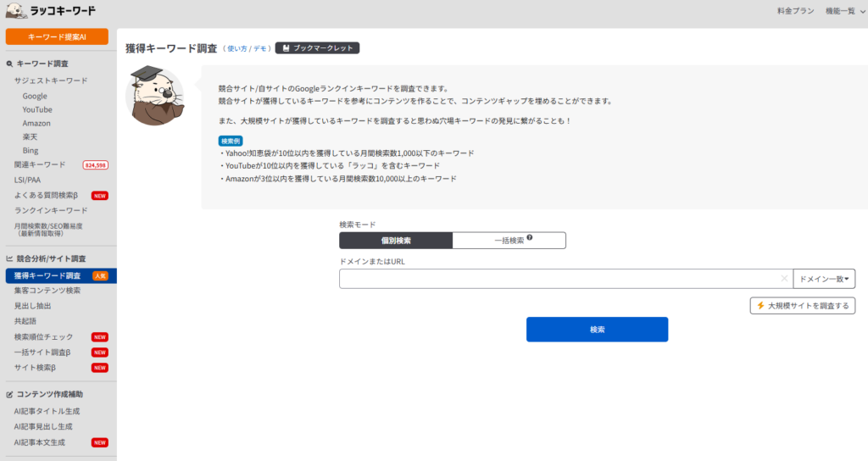Click the 大規模サイトを調査する button

point(803,306)
